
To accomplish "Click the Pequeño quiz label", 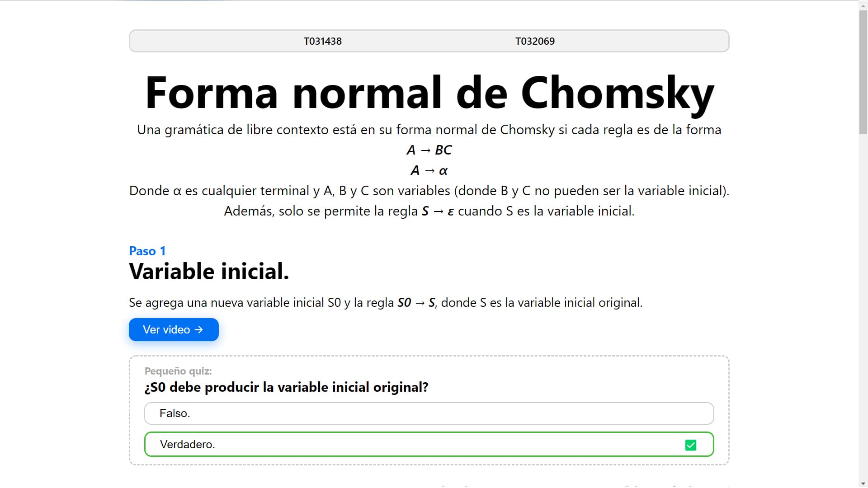I will pyautogui.click(x=178, y=371).
